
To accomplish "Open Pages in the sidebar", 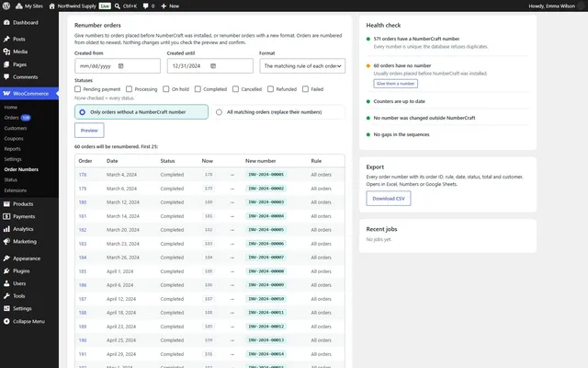I will pyautogui.click(x=29, y=64).
